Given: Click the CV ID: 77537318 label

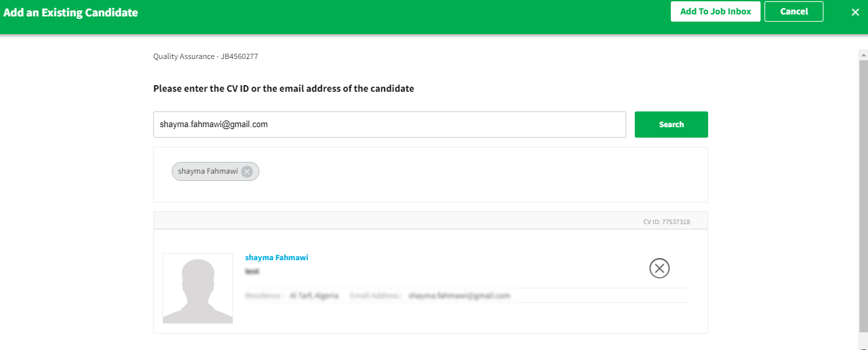Looking at the screenshot, I should [666, 222].
